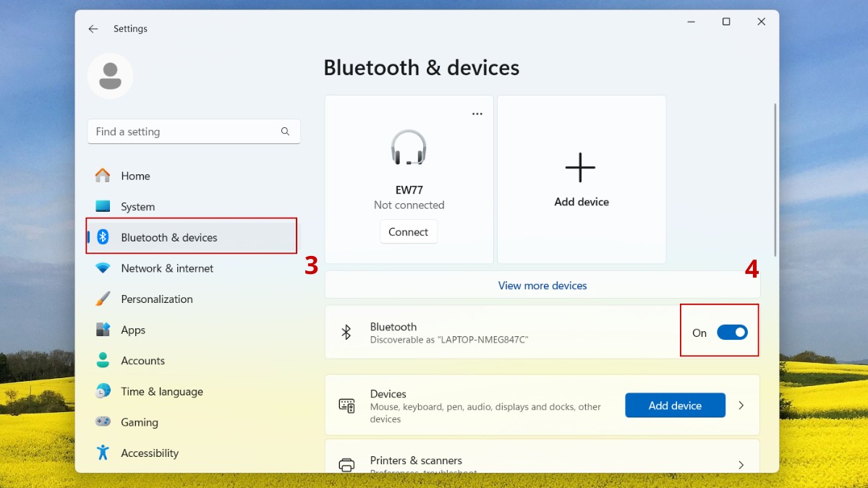Connect to the EW77 headphones
Screen dimensions: 868x488
(409, 231)
